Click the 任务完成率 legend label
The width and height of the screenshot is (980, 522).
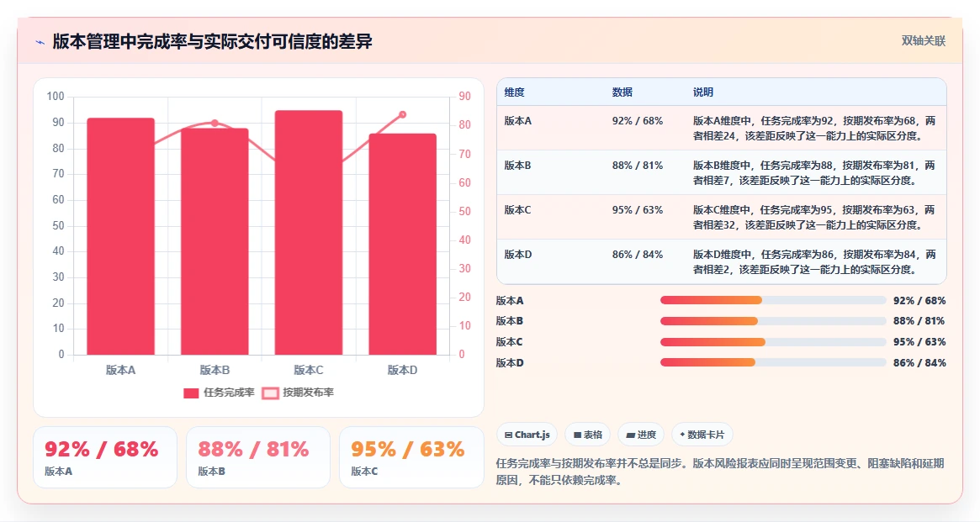[x=229, y=392]
